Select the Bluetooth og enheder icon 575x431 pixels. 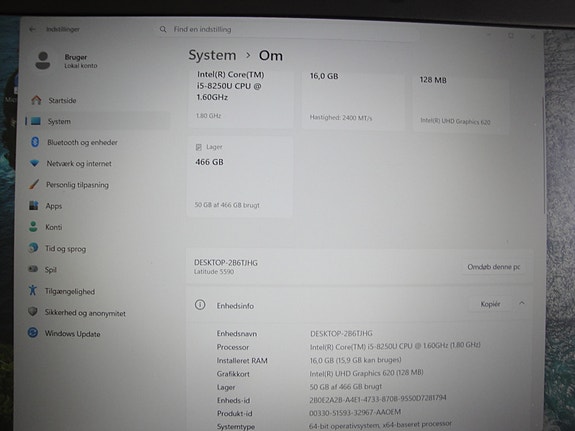pyautogui.click(x=35, y=142)
